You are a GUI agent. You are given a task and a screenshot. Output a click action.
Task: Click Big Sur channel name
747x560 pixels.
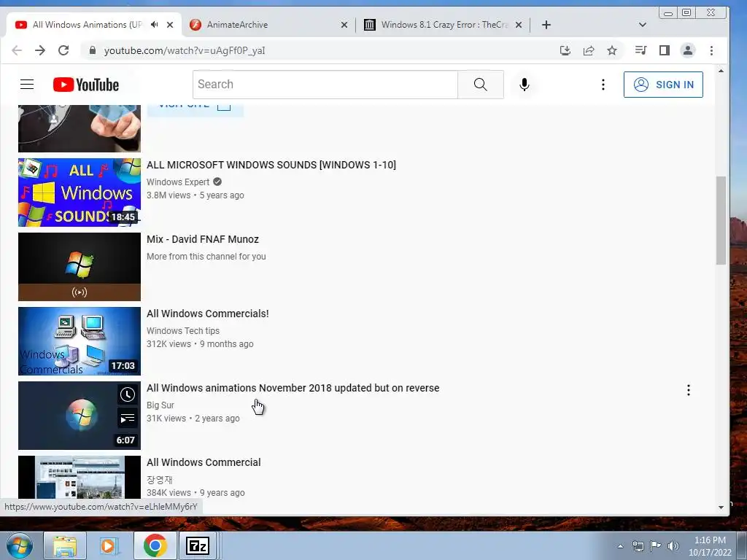(160, 405)
